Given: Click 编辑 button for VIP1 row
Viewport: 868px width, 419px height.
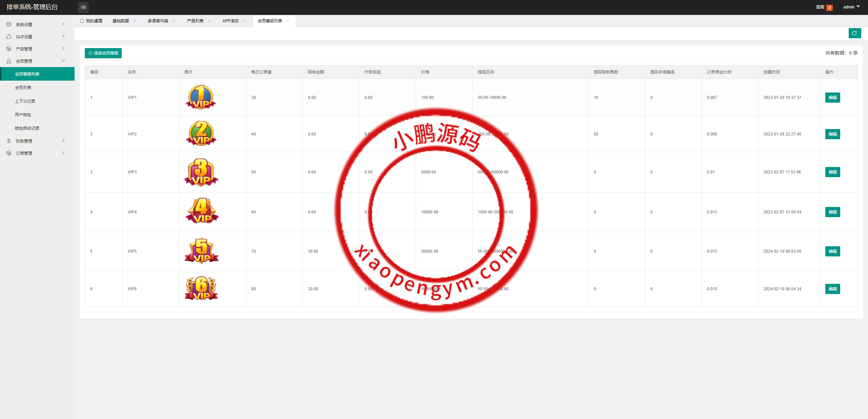Looking at the screenshot, I should (x=832, y=98).
